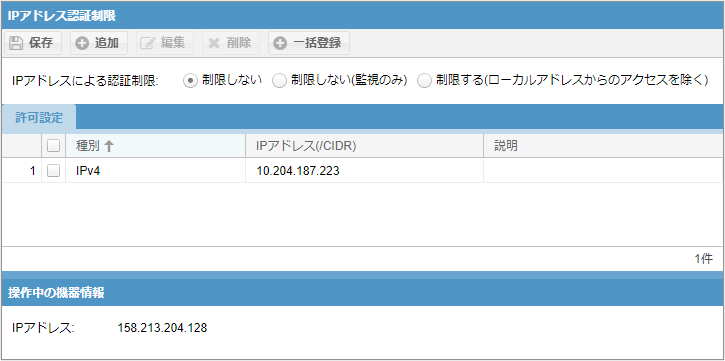Image resolution: width=725 pixels, height=361 pixels.
Task: Click the 追加 (Add) toolbar button
Action: (x=98, y=43)
